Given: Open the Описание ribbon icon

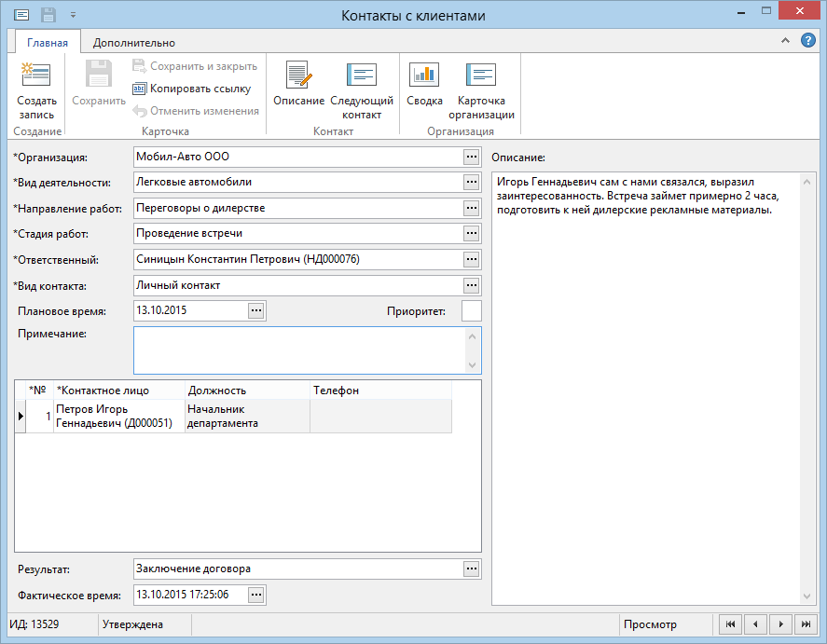Looking at the screenshot, I should (298, 75).
